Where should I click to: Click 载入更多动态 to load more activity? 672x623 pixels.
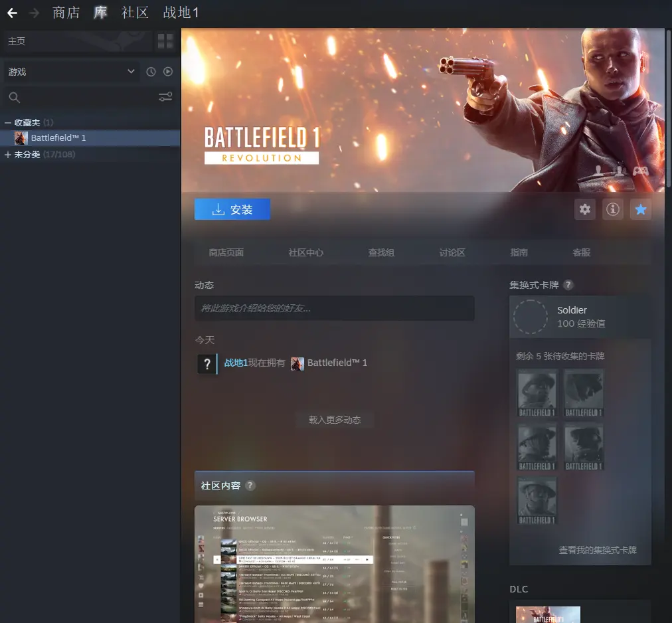click(335, 420)
